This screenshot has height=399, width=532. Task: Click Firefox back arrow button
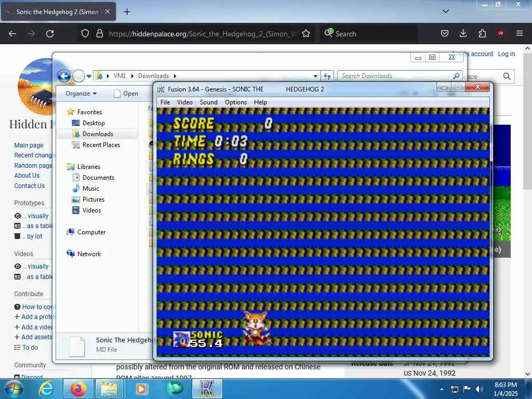pyautogui.click(x=12, y=34)
